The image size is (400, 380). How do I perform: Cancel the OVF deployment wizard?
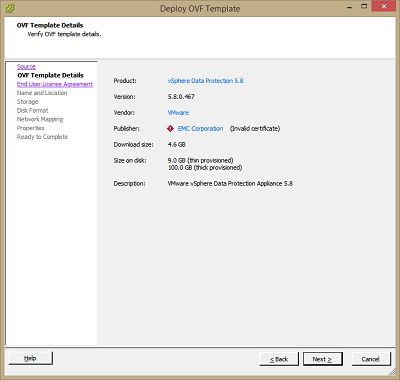(371, 359)
